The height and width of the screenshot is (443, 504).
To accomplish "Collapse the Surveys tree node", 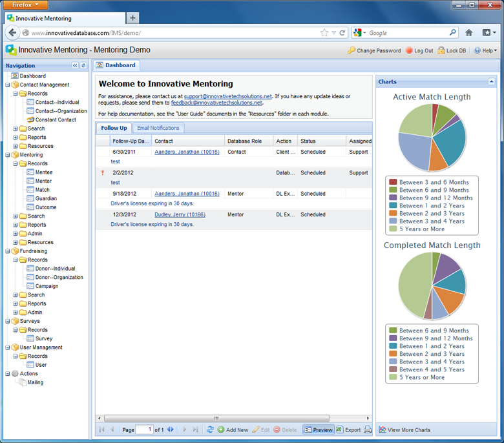I will 7,321.
